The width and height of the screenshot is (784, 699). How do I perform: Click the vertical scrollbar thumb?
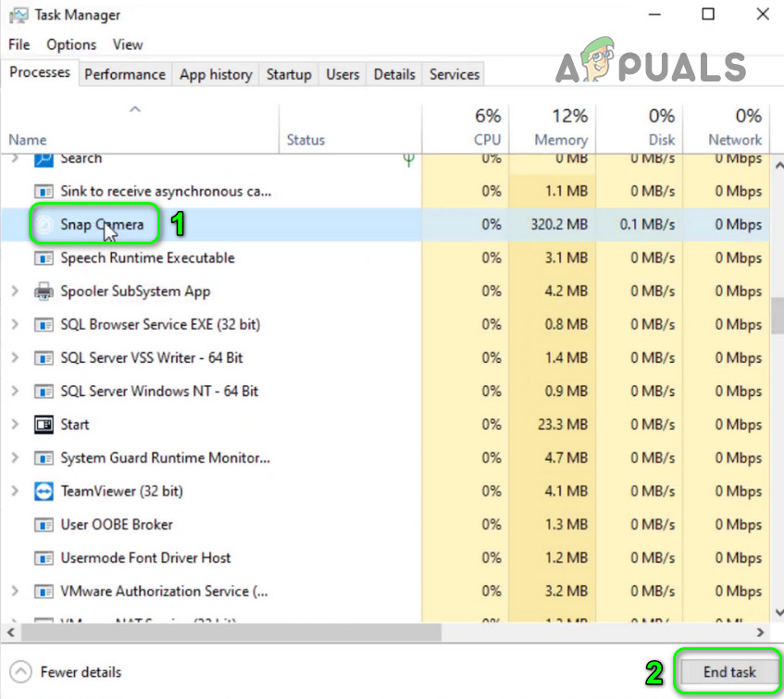[x=778, y=316]
